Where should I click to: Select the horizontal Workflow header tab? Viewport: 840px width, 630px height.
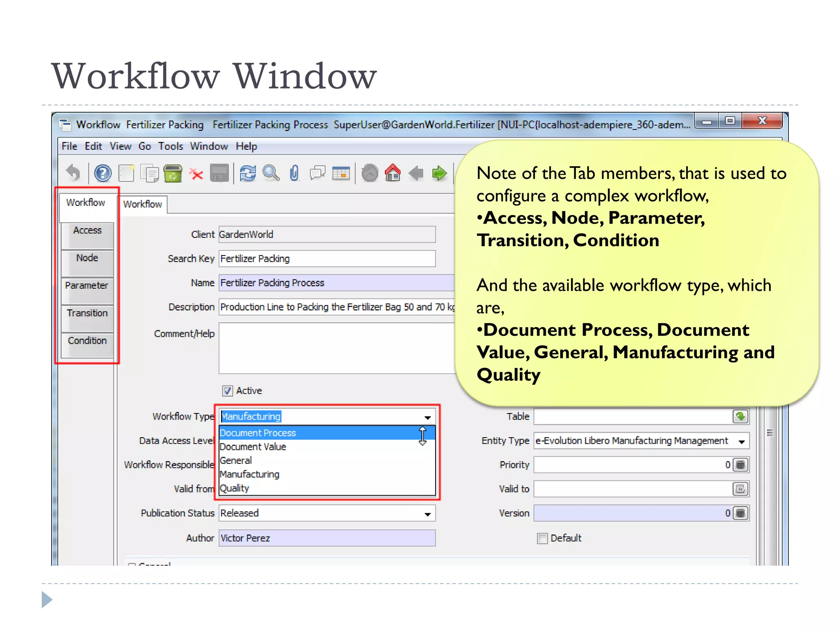point(143,204)
